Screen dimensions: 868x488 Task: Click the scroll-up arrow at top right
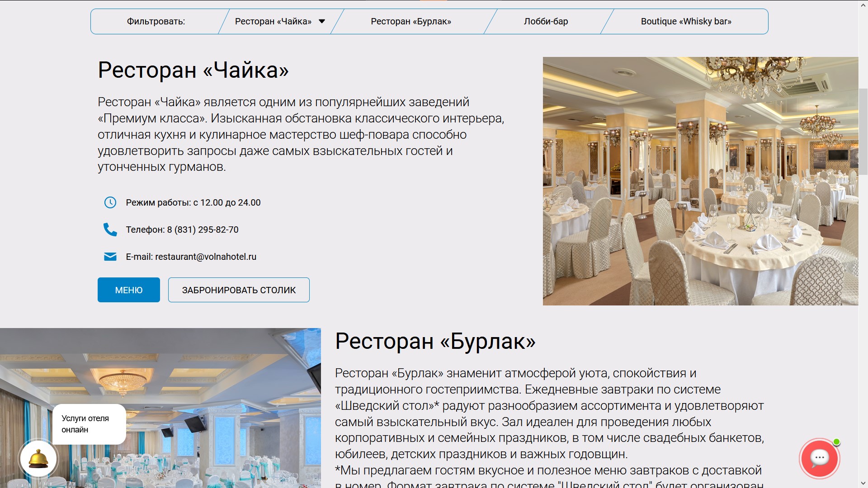tap(864, 4)
